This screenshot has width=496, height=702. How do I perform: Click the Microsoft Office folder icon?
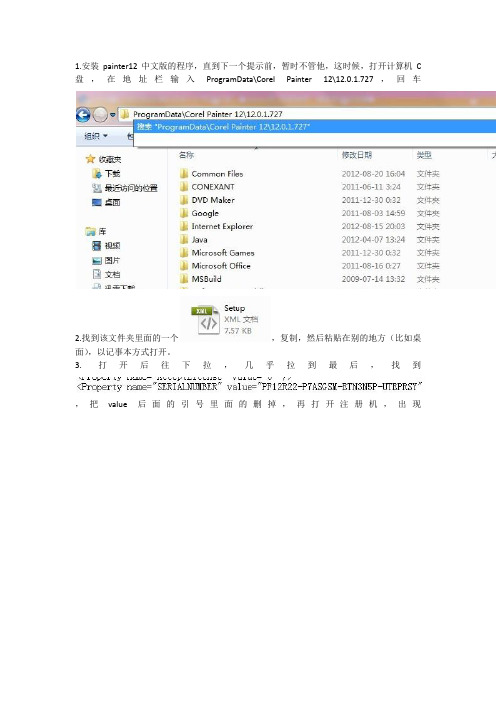click(x=184, y=266)
